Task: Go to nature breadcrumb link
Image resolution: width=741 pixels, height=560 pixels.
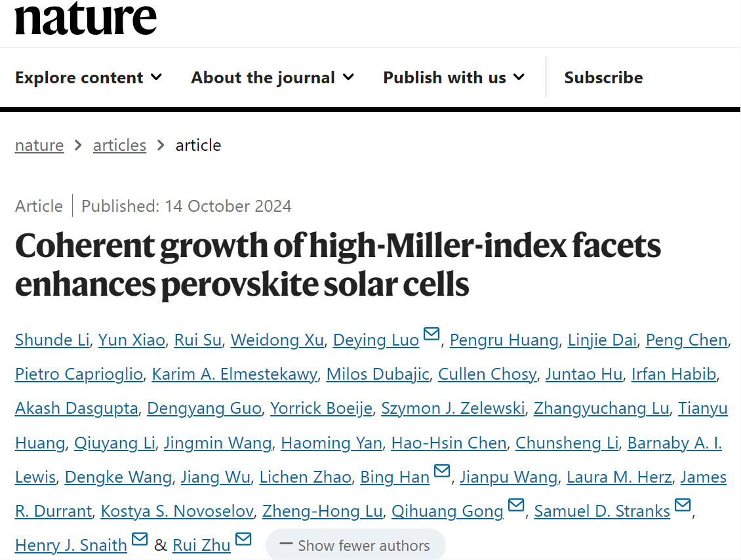Action: pyautogui.click(x=39, y=145)
